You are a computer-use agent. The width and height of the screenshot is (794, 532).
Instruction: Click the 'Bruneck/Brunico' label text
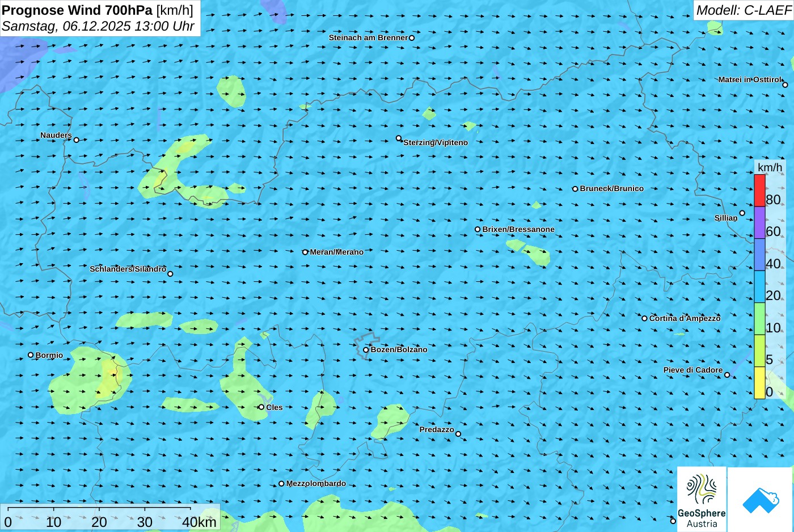(612, 188)
